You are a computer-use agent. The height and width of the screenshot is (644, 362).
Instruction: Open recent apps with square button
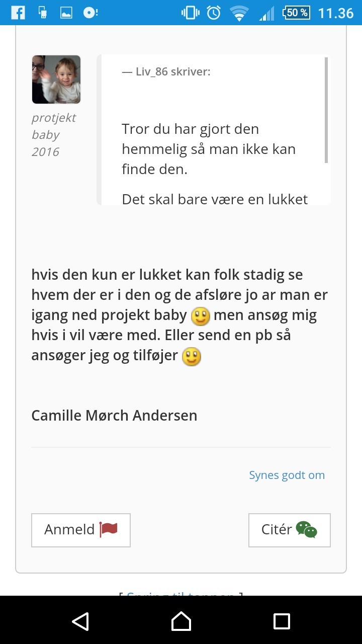(282, 621)
